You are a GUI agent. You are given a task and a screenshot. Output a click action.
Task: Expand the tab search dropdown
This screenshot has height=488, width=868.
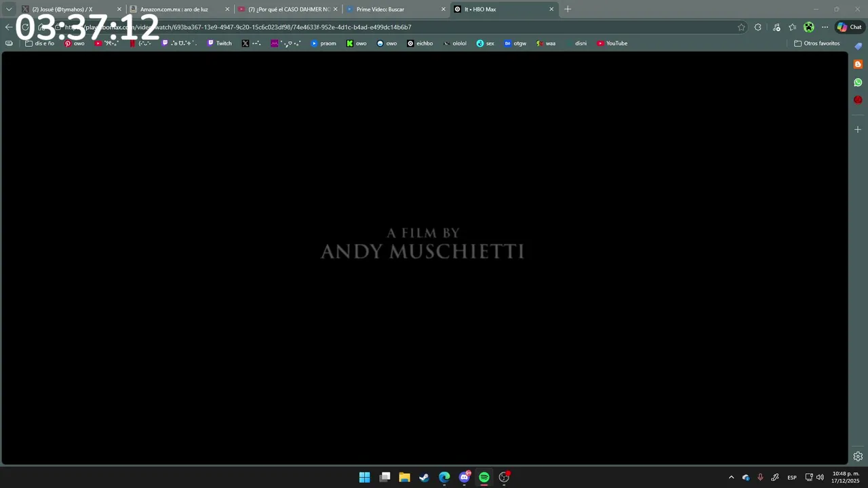pos(9,9)
